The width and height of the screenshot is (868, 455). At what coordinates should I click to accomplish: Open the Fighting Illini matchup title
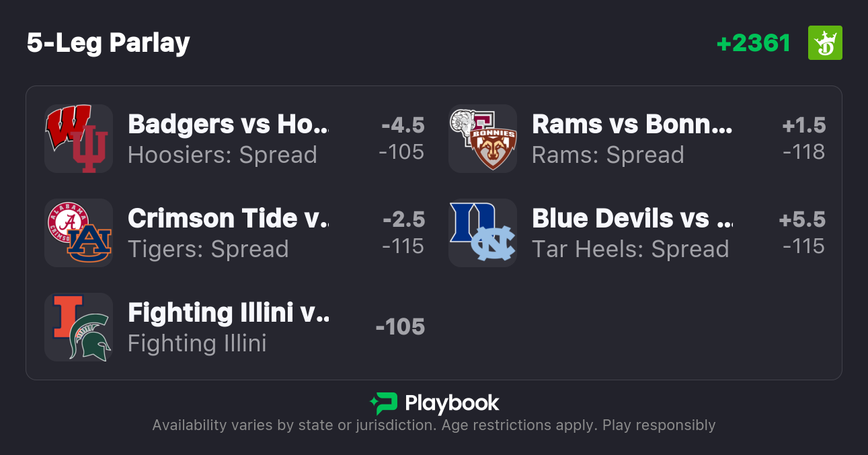[x=229, y=313]
